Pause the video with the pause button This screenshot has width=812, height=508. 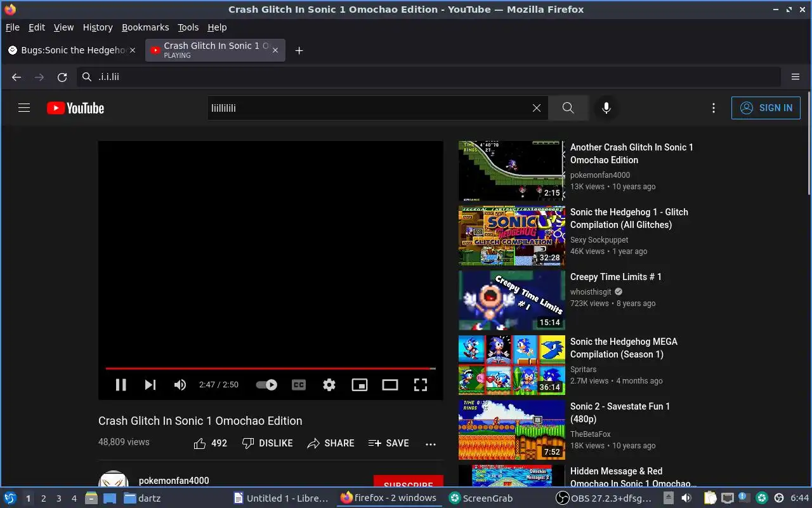point(121,385)
